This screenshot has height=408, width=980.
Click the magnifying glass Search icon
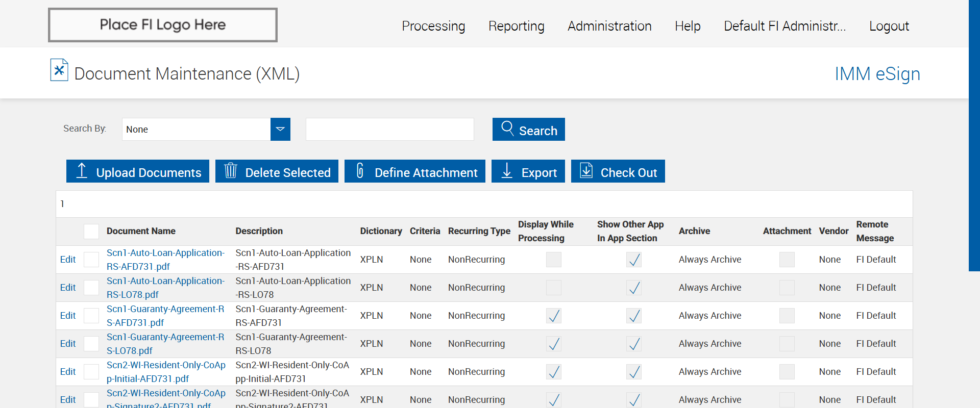click(507, 128)
